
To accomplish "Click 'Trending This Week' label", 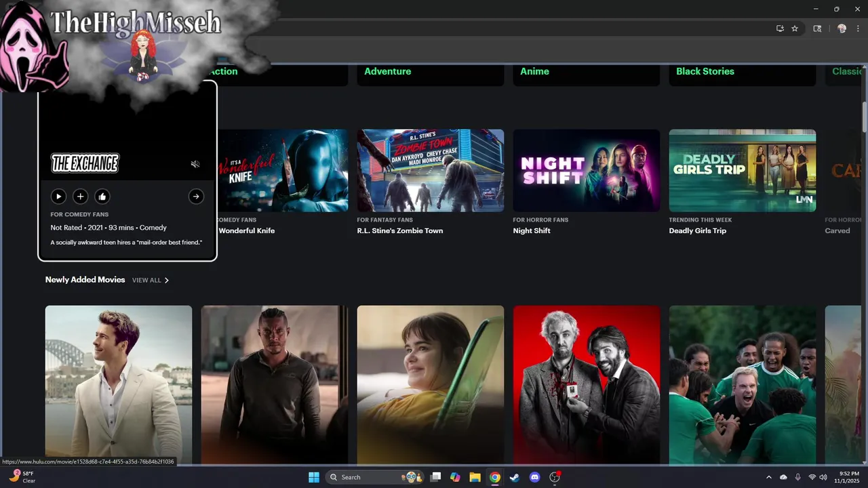I will [x=701, y=220].
